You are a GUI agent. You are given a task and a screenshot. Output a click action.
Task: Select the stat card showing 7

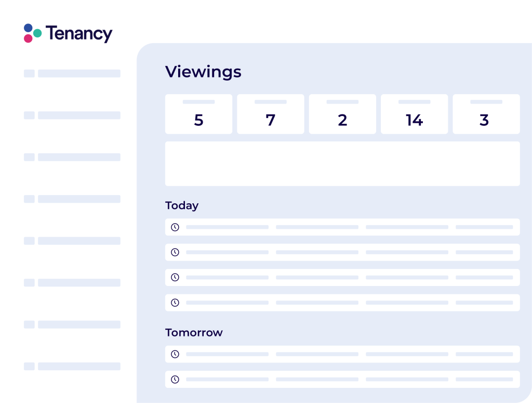[271, 114]
